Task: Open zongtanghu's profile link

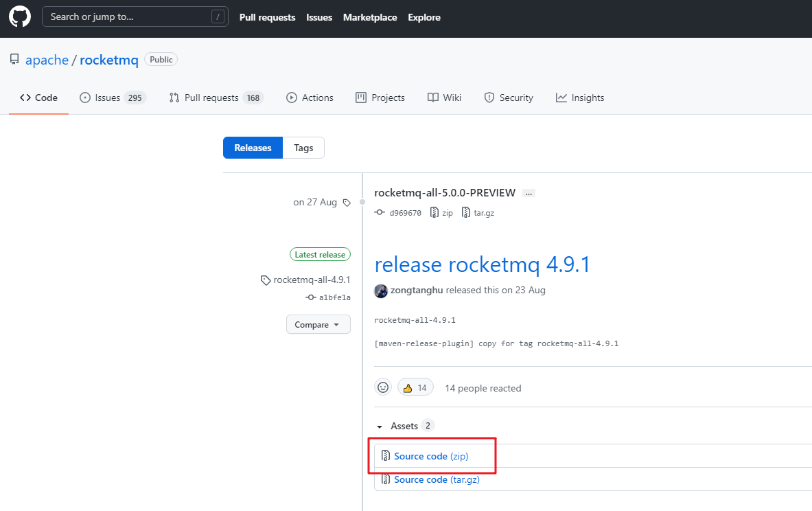Action: point(417,291)
